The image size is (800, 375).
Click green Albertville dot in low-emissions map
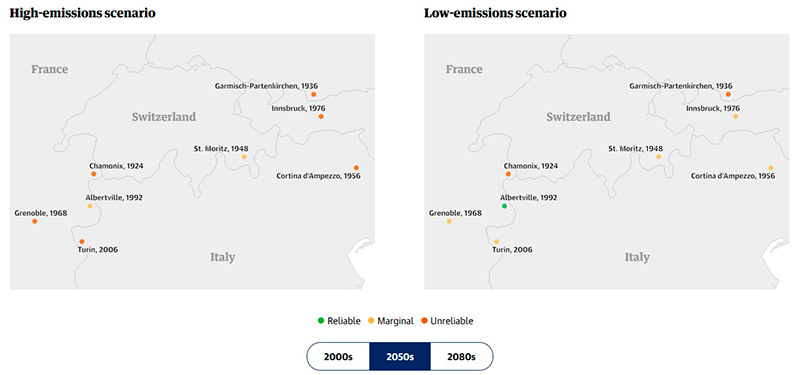click(x=504, y=206)
